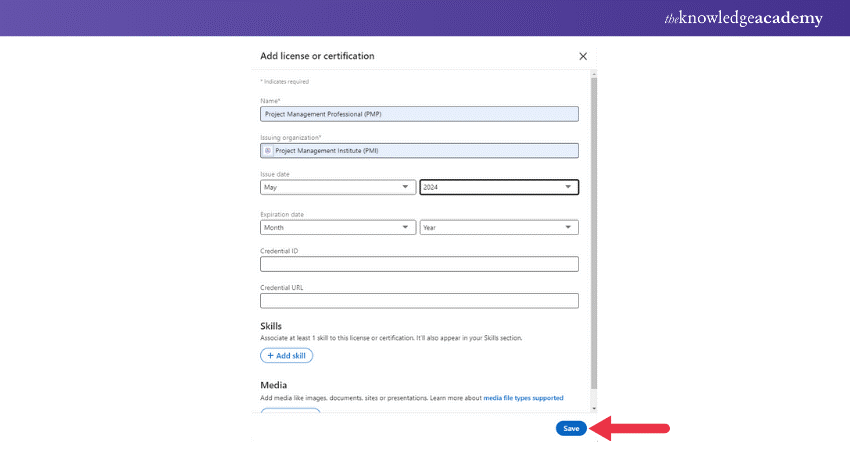The width and height of the screenshot is (850, 450).
Task: Open the Issue date year dropdown showing 2024
Action: [499, 187]
